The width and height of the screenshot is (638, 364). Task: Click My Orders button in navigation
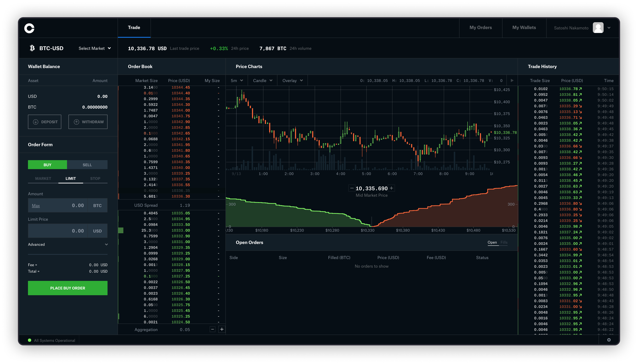(481, 27)
